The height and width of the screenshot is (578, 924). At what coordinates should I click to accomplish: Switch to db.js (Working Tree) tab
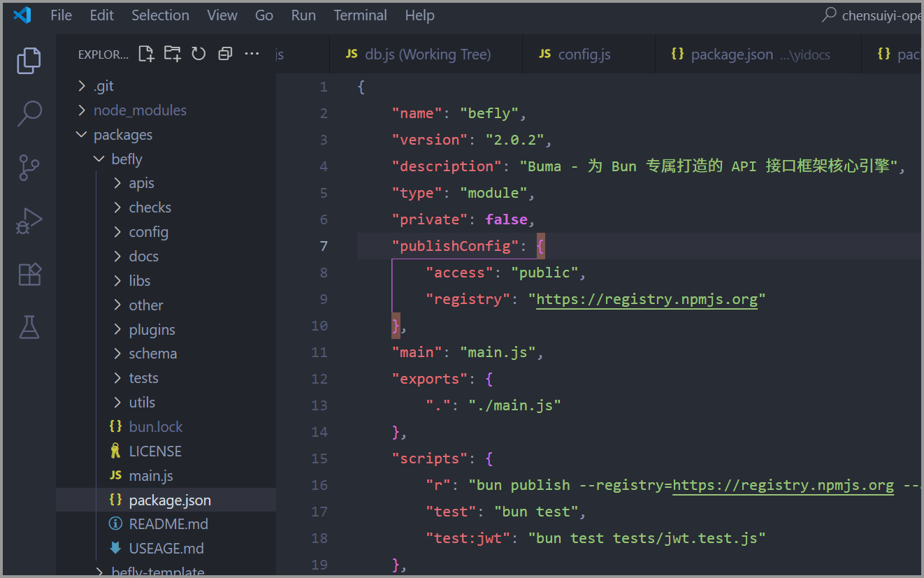[427, 55]
